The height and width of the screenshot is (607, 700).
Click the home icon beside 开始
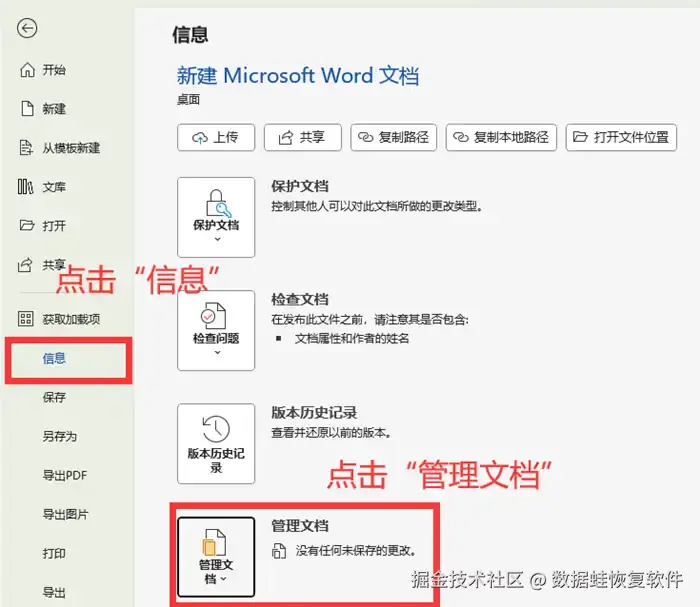[27, 70]
